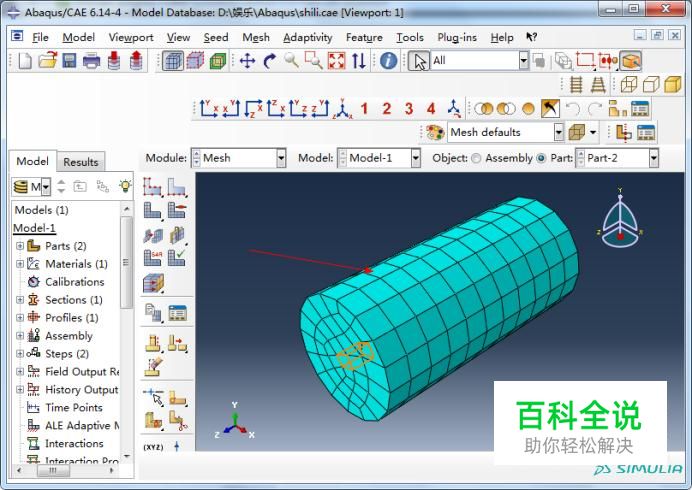Viewport: 692px width, 490px height.
Task: Expand the Parts (2) tree node
Action: (x=20, y=246)
